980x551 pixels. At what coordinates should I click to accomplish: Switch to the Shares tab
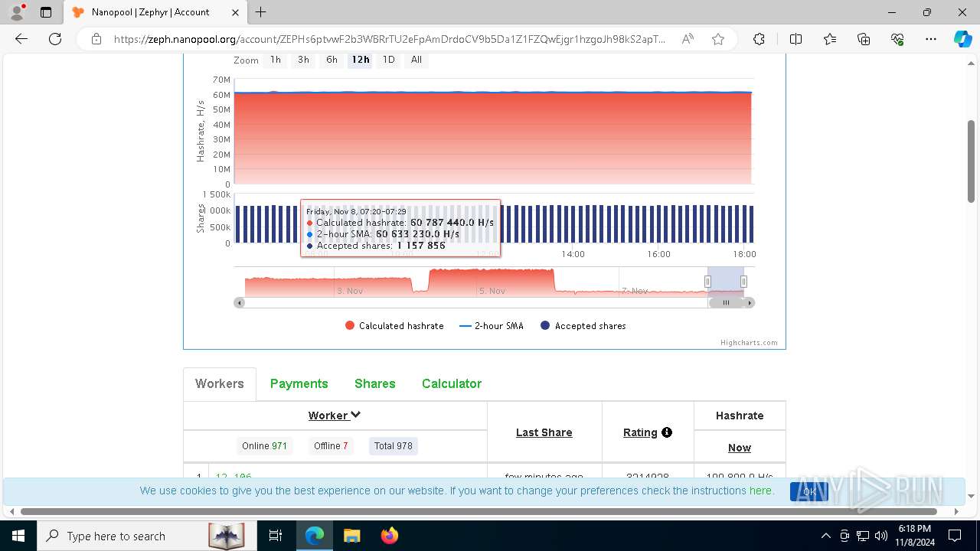tap(375, 384)
